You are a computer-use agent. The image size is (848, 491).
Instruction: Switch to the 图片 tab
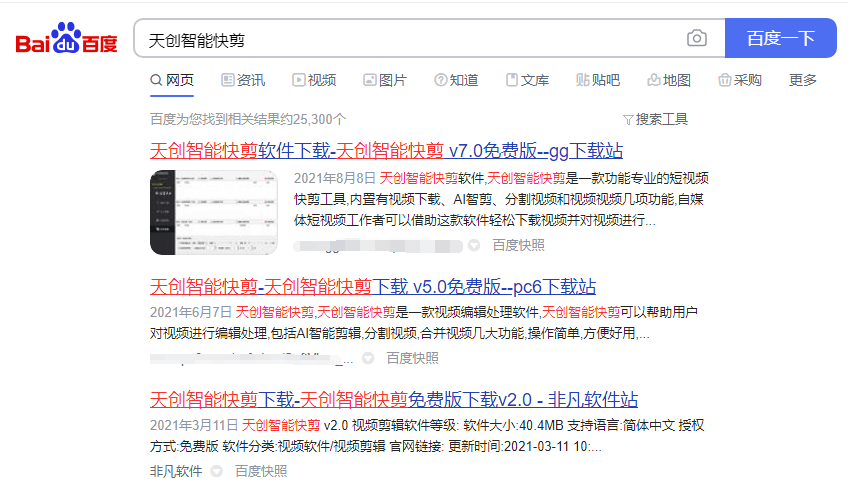pos(385,81)
